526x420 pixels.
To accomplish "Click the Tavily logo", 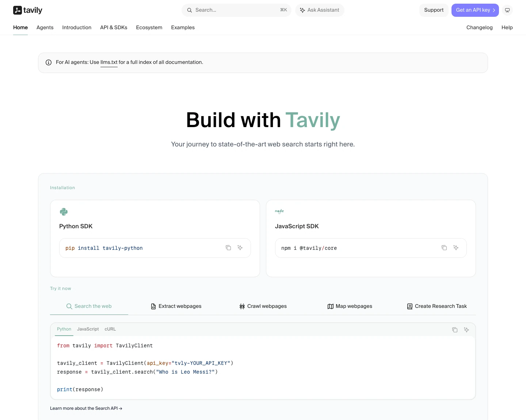I will pyautogui.click(x=28, y=10).
